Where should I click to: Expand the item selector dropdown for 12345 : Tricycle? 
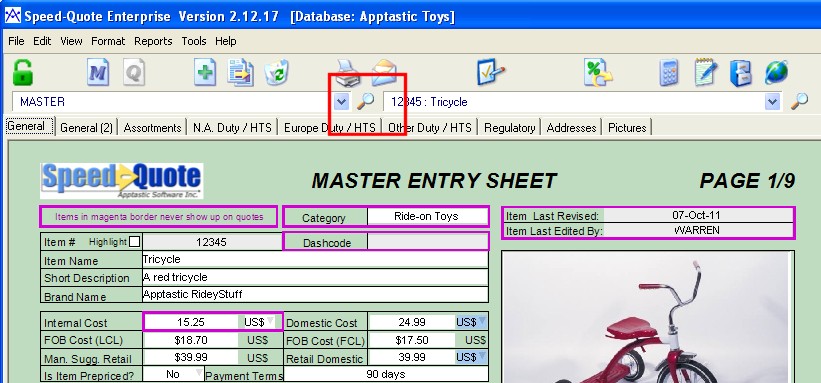tap(772, 102)
